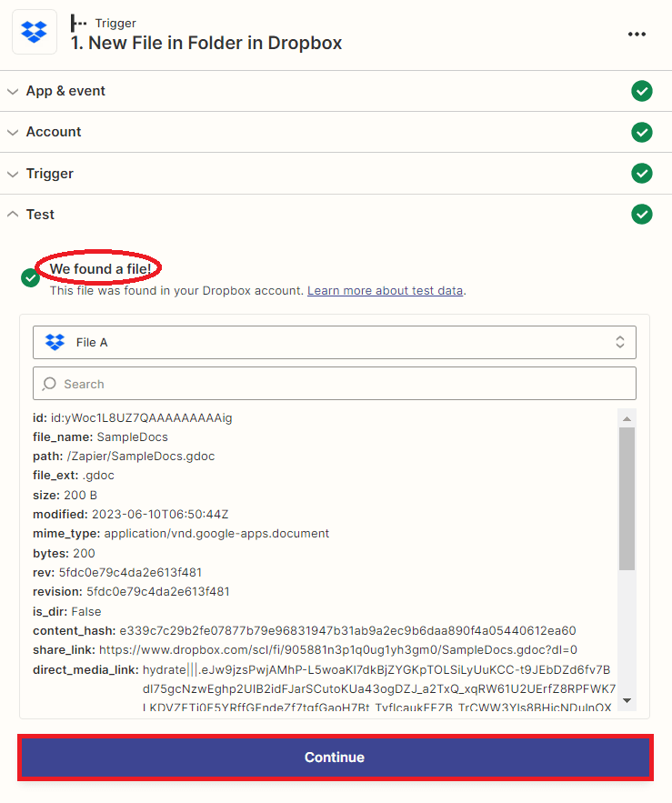Click the trigger lightning icon next to Trigger label
This screenshot has width=672, height=803.
coord(81,23)
